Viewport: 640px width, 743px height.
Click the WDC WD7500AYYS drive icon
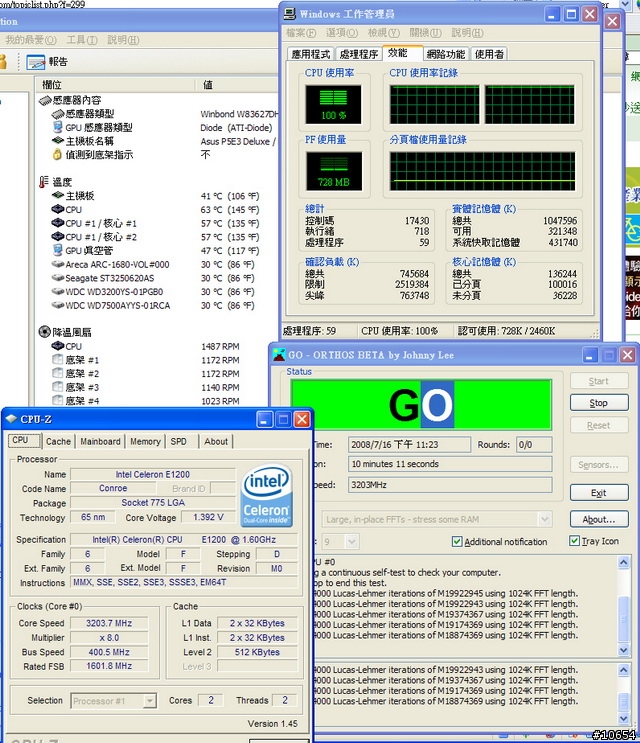(x=58, y=305)
